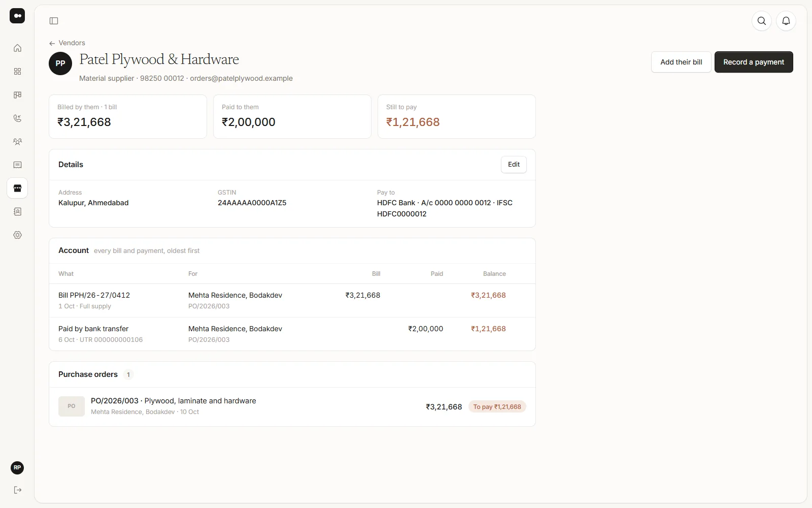The width and height of the screenshot is (812, 508).
Task: Click the Balance column header
Action: point(494,274)
